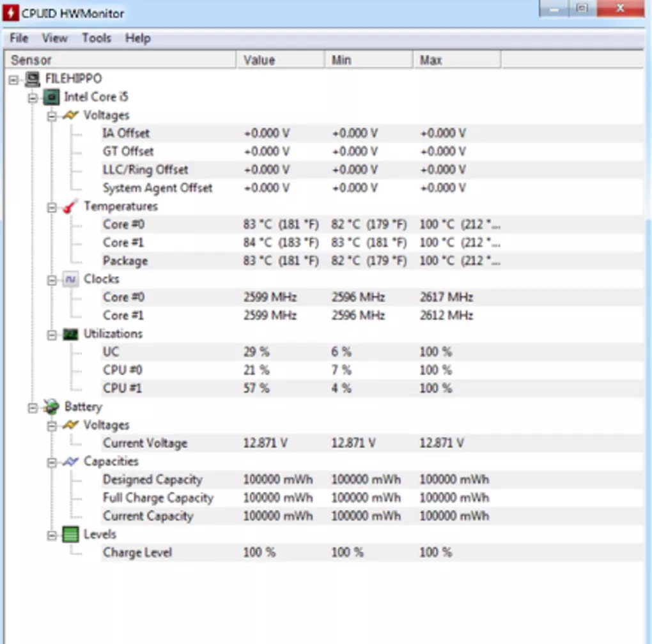Click the Capacities graph icon

(70, 461)
